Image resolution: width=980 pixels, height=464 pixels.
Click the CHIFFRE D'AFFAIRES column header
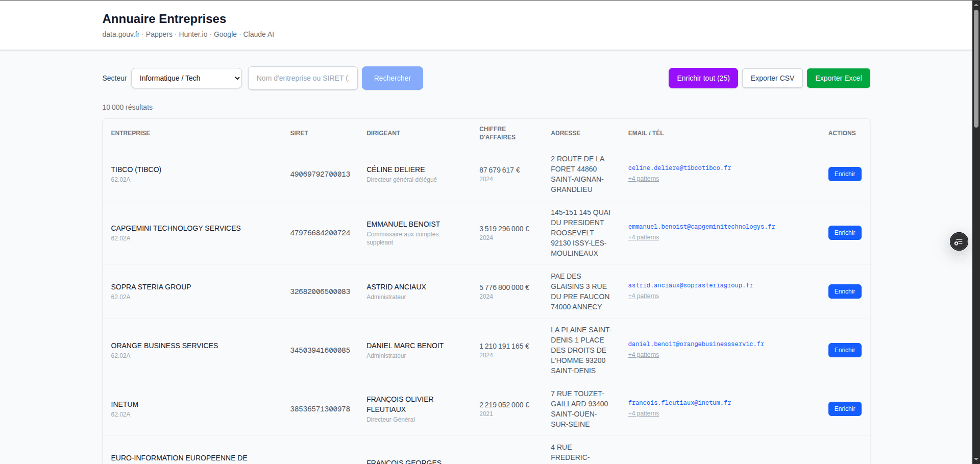[497, 133]
